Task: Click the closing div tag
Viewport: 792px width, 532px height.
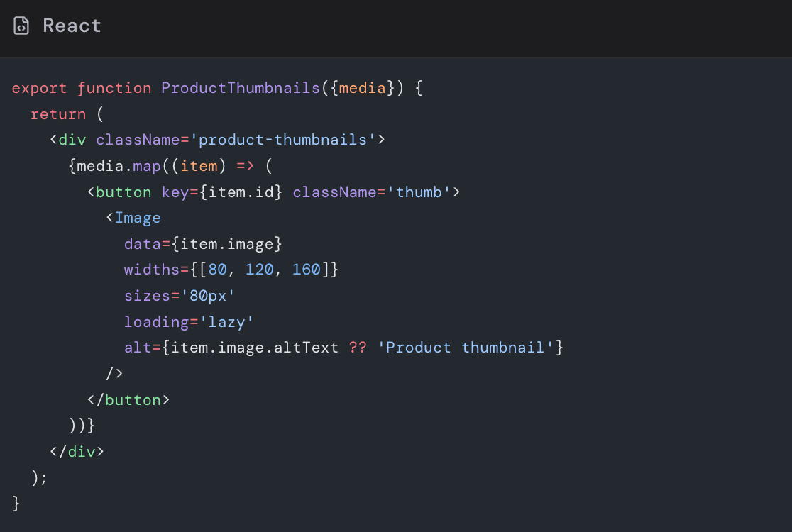Action: [x=77, y=452]
